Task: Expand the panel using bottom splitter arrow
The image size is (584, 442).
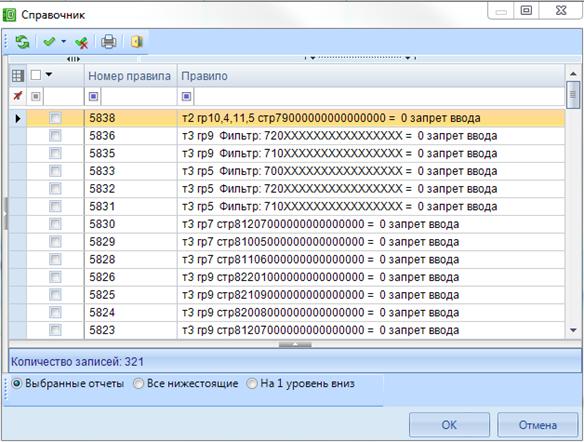Action: (x=295, y=344)
